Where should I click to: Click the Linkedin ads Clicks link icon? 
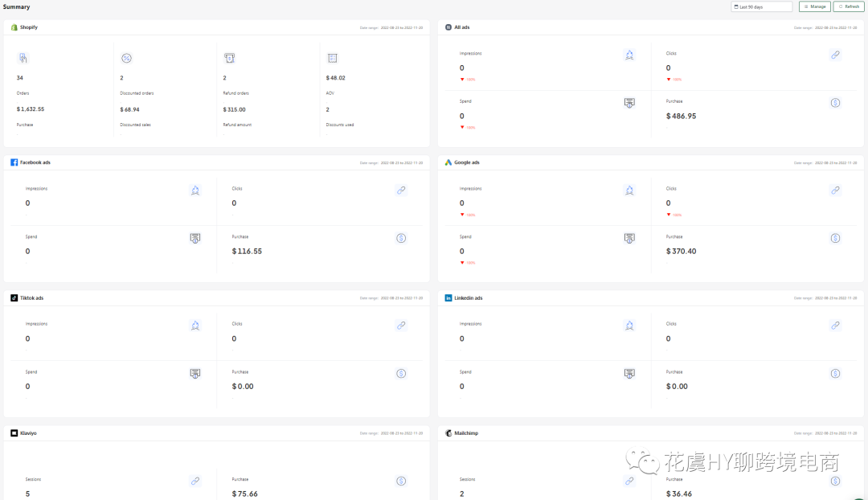click(835, 326)
